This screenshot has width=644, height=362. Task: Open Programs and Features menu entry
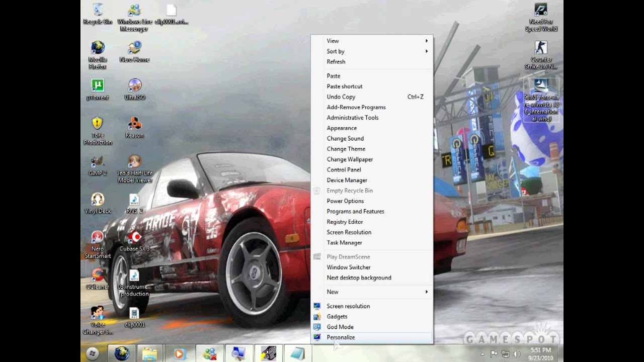(372, 211)
